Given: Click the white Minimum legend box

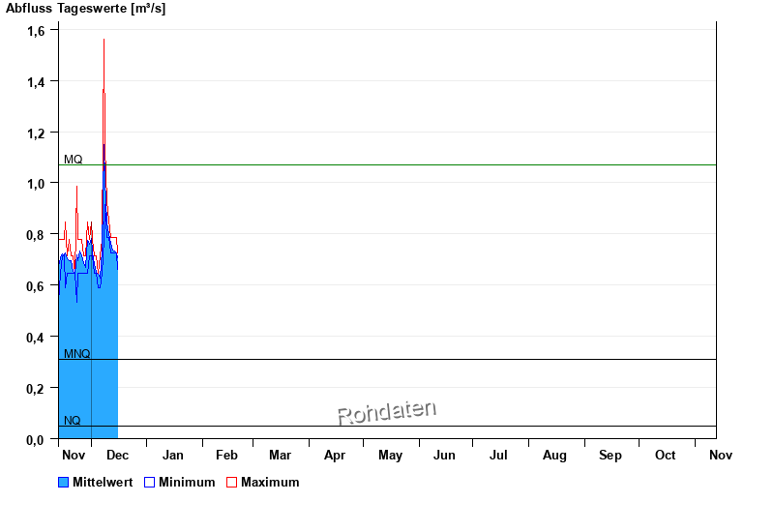Looking at the screenshot, I should click(x=149, y=483).
